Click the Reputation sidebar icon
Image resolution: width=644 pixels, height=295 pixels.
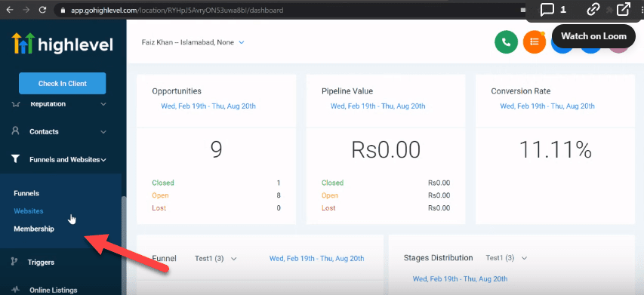click(x=16, y=104)
